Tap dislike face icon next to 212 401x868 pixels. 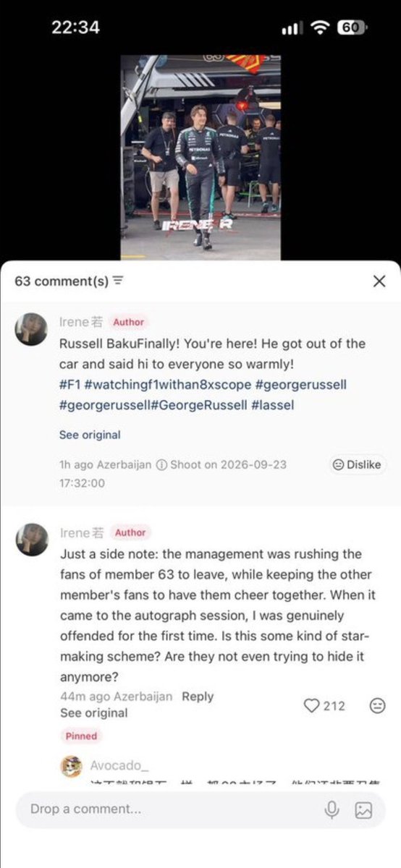click(x=377, y=705)
